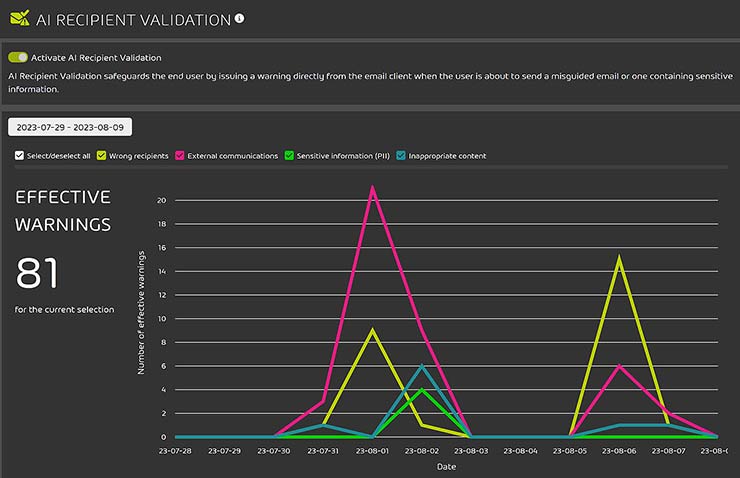Click the 81 effective warnings total
740x478 pixels.
37,274
